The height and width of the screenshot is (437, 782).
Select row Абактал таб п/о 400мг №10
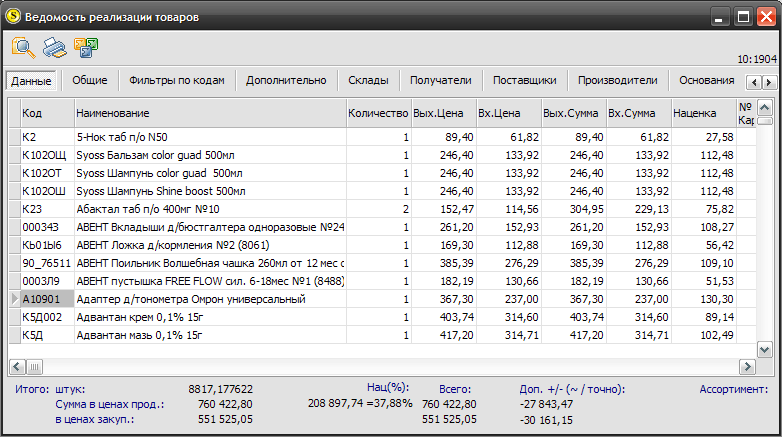coord(383,209)
